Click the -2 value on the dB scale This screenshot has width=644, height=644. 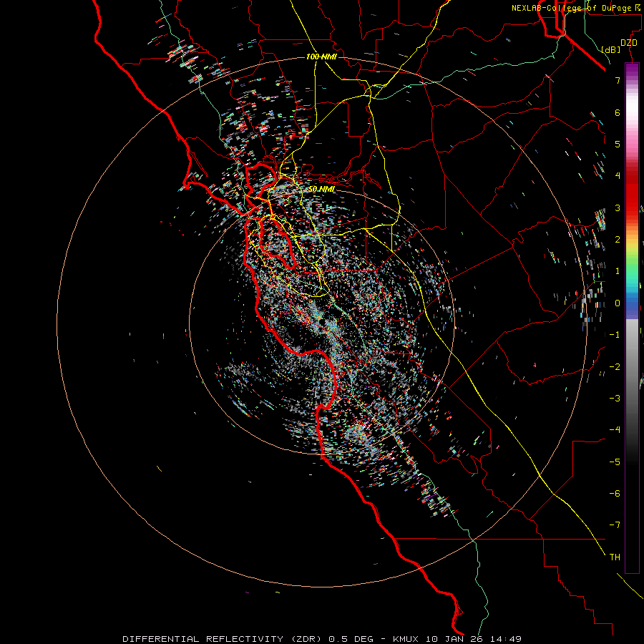click(x=615, y=367)
